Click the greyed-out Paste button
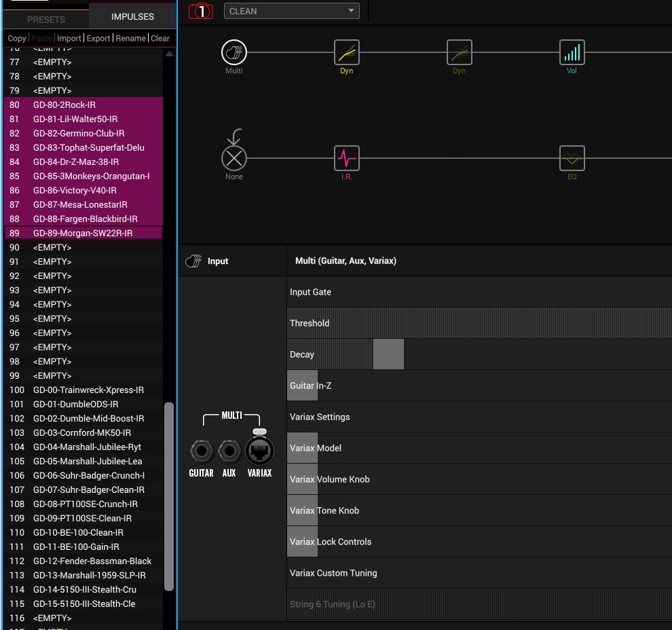Viewport: 672px width, 630px height. 41,38
